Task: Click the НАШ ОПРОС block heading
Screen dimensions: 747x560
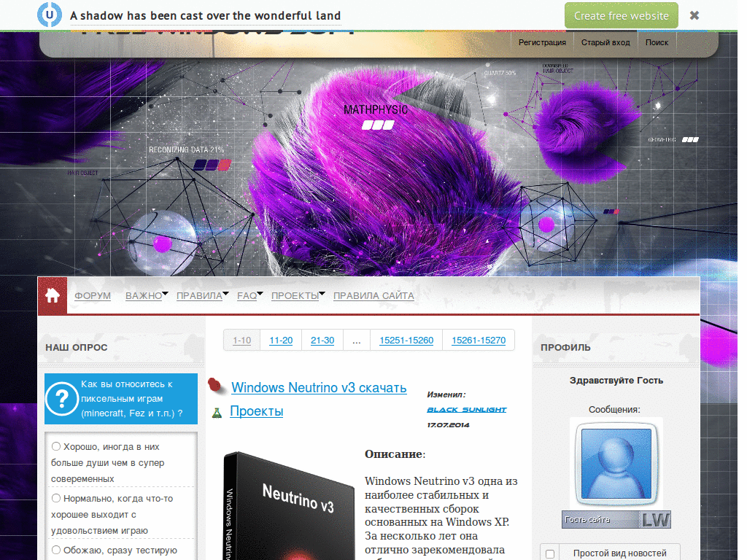Action: point(76,348)
